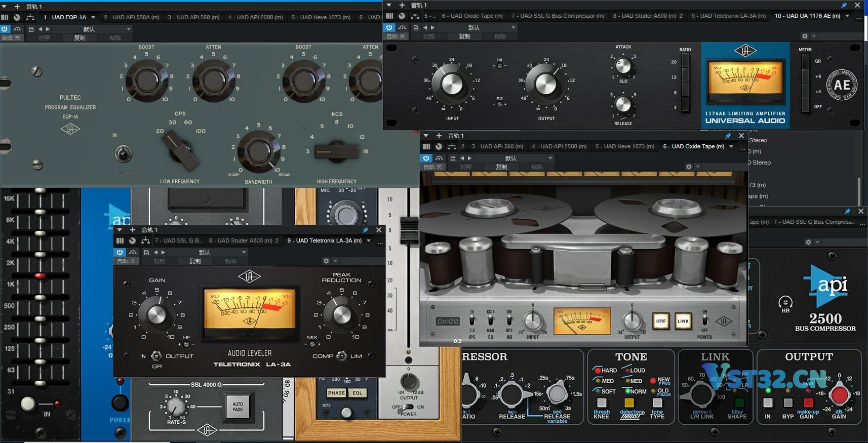Click the Oxide INPUT meter button
This screenshot has width=868, height=443.
pyautogui.click(x=661, y=321)
